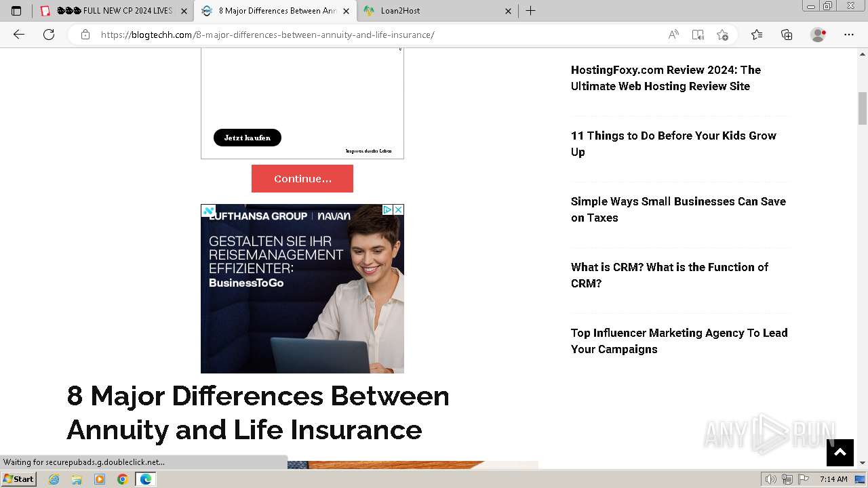Viewport: 868px width, 488px height.
Task: Reload the page with the refresh icon
Action: click(x=49, y=35)
